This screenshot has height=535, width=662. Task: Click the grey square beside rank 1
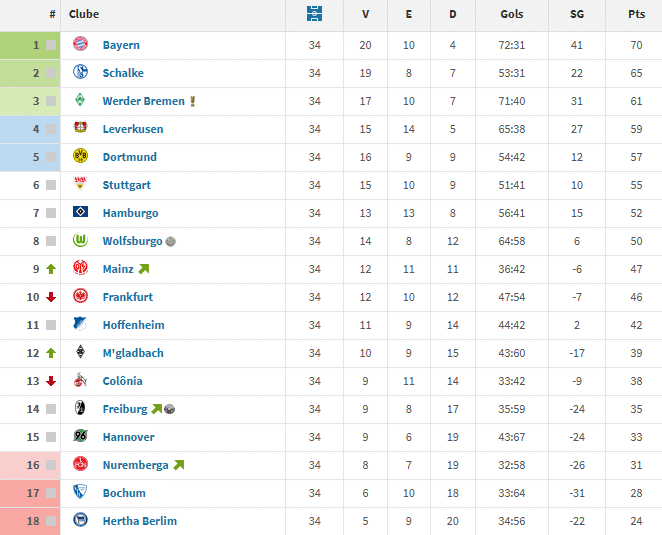coord(50,45)
